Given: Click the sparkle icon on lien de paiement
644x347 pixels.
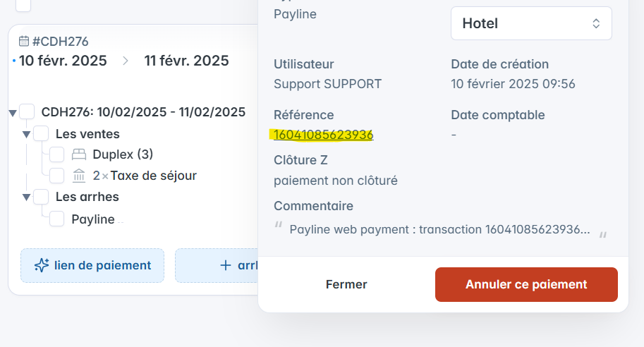Looking at the screenshot, I should click(42, 265).
